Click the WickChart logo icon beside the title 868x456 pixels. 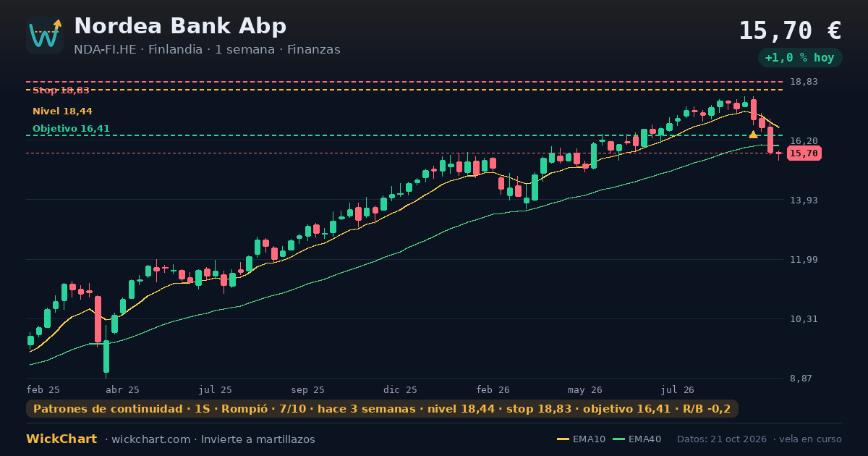[x=45, y=35]
